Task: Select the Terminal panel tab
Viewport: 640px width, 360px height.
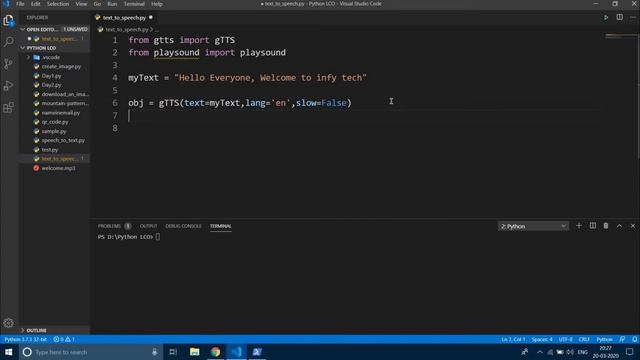Action: (x=220, y=226)
